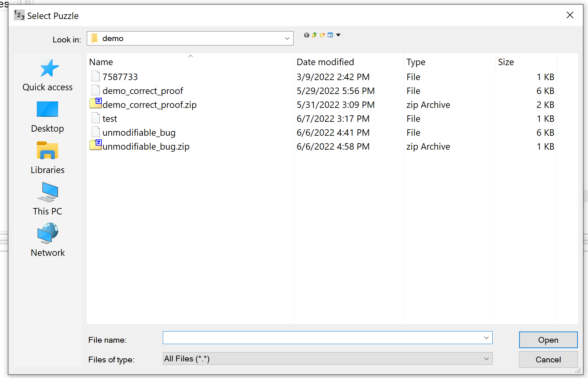Open the view mode dropdown arrow

pyautogui.click(x=339, y=35)
